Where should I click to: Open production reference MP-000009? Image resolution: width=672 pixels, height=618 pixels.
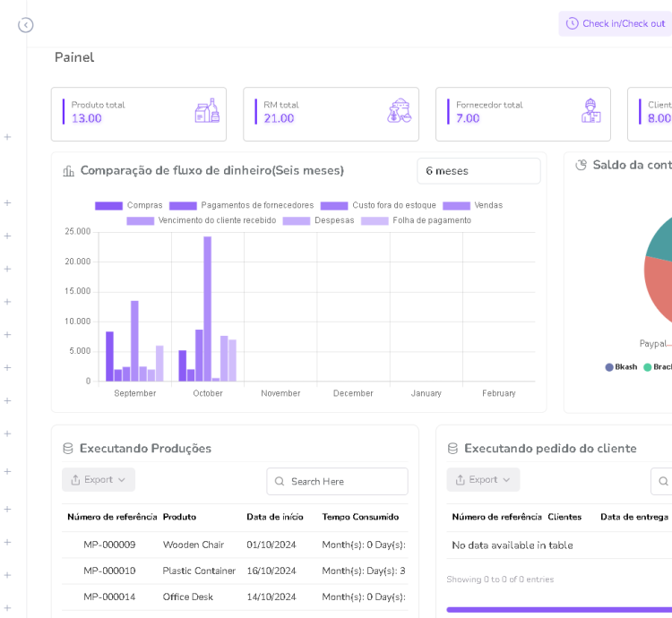pyautogui.click(x=109, y=545)
